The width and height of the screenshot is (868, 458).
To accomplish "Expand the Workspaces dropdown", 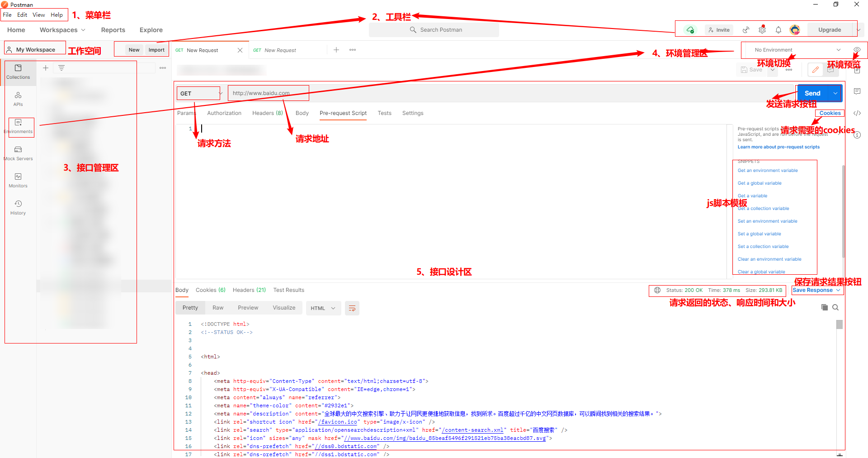I will click(x=62, y=30).
